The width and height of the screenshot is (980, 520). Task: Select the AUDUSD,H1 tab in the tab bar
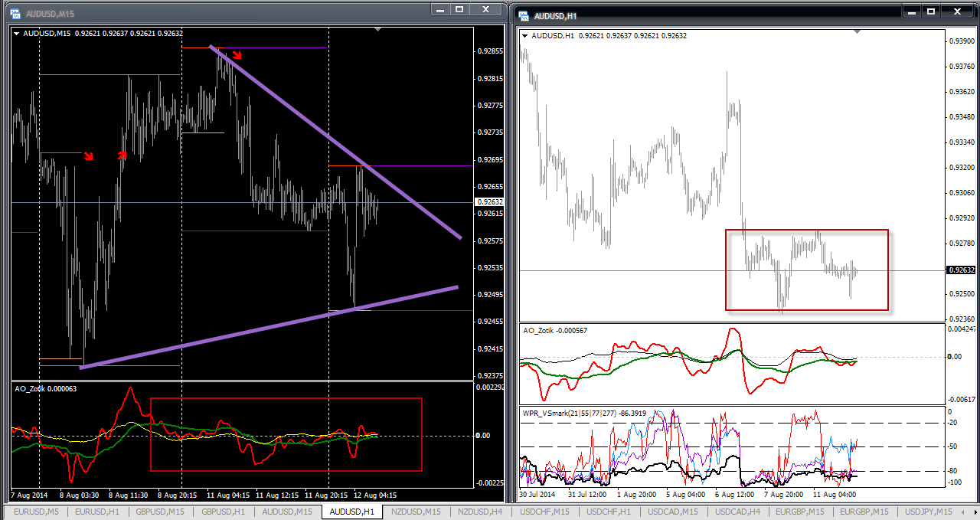(x=351, y=512)
